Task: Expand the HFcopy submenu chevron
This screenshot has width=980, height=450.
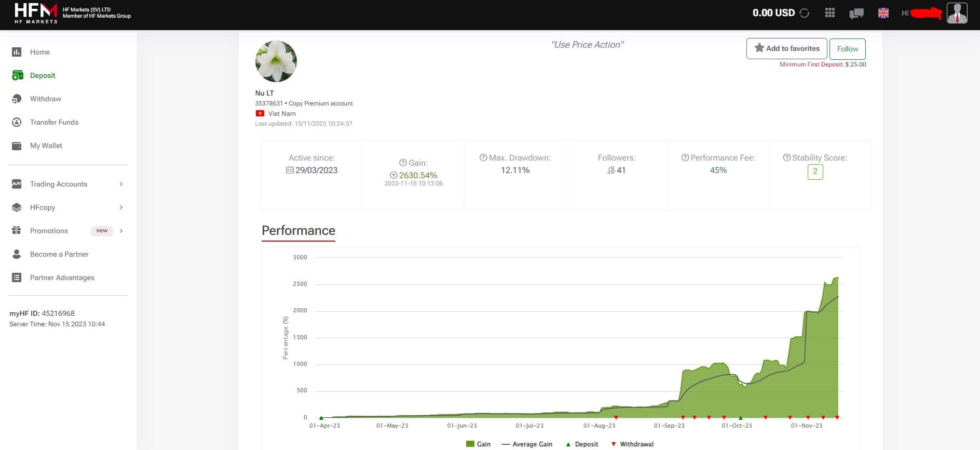Action: tap(121, 207)
